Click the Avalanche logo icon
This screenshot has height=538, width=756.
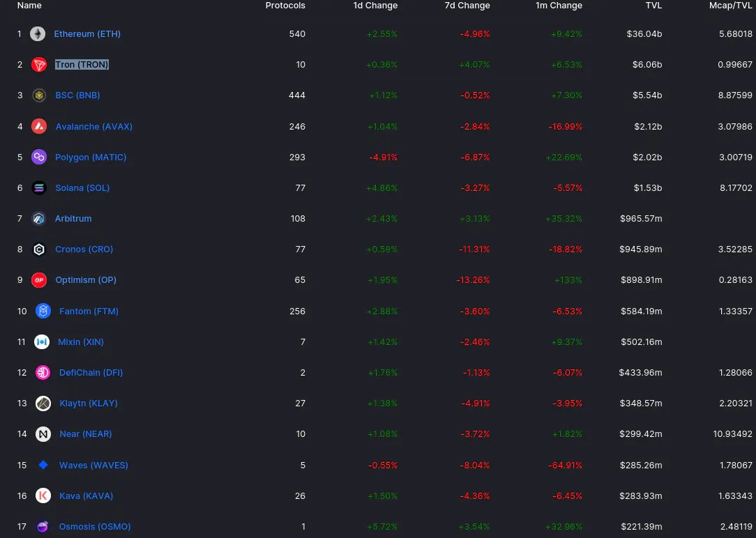(x=39, y=126)
